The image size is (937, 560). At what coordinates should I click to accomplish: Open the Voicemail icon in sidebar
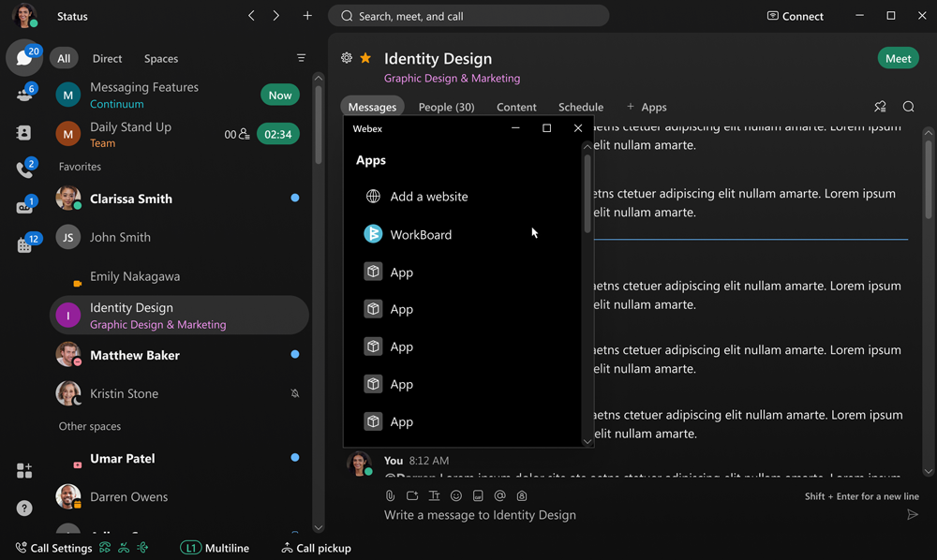click(x=24, y=207)
